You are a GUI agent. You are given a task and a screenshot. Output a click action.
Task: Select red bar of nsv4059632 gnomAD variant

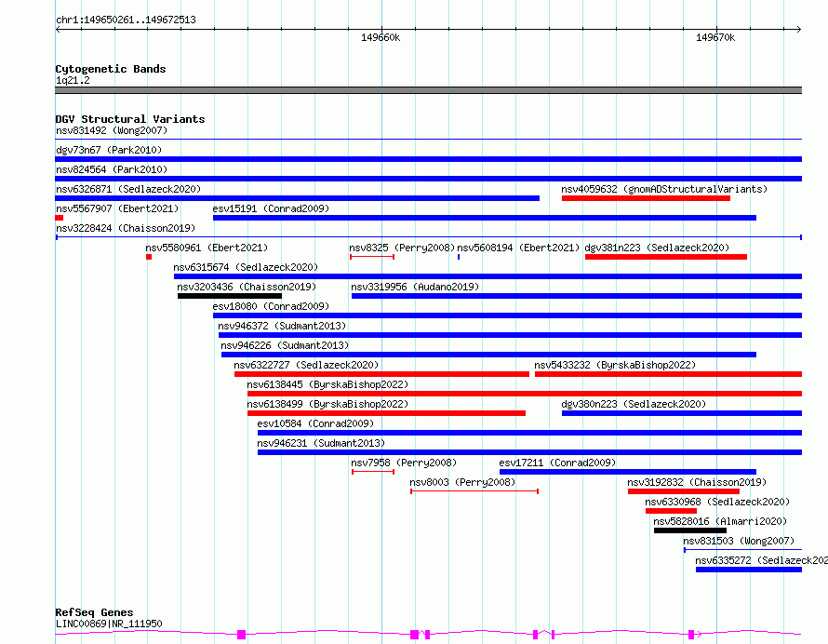point(646,198)
